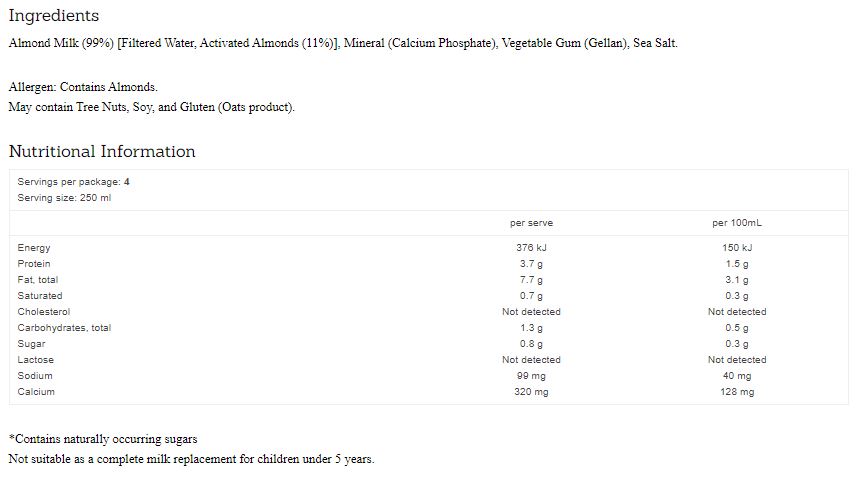Click the Allergen: Contains Almonds line

click(x=83, y=87)
